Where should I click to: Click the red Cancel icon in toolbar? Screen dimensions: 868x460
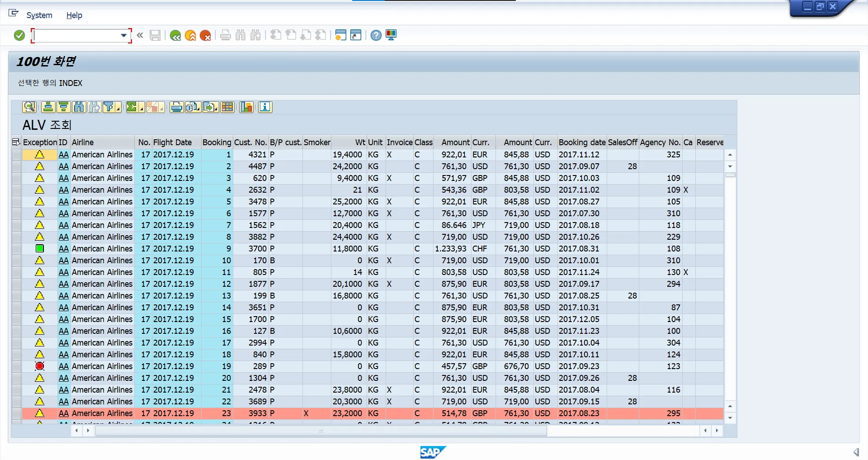(205, 35)
